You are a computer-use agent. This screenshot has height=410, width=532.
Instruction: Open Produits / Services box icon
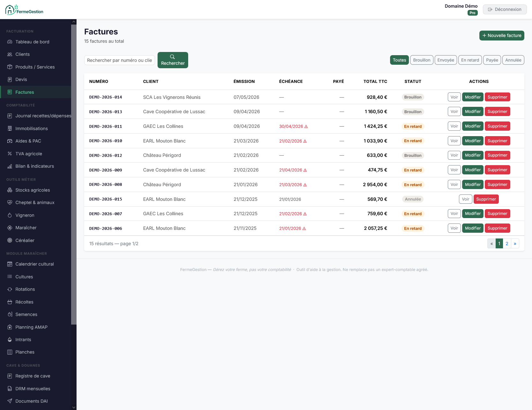tap(10, 67)
